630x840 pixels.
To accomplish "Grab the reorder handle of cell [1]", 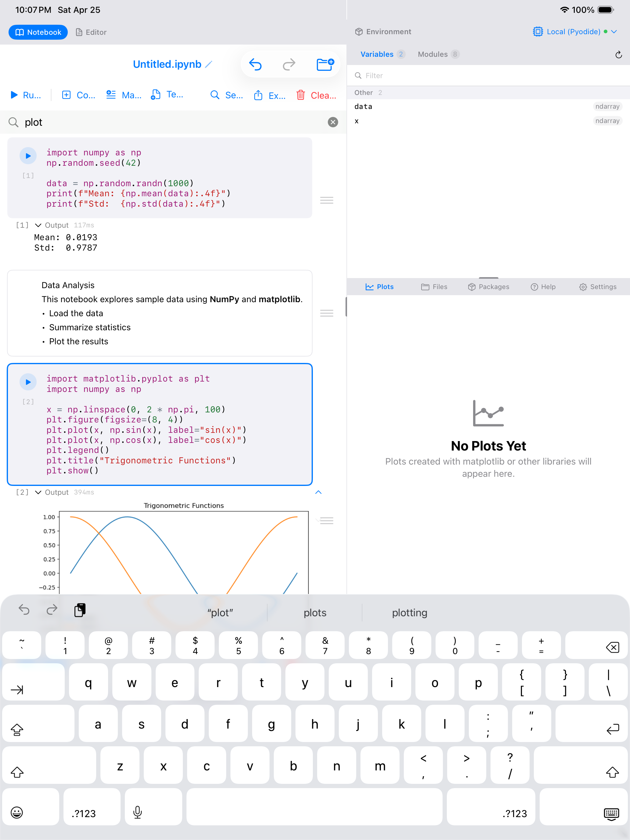I will point(327,200).
